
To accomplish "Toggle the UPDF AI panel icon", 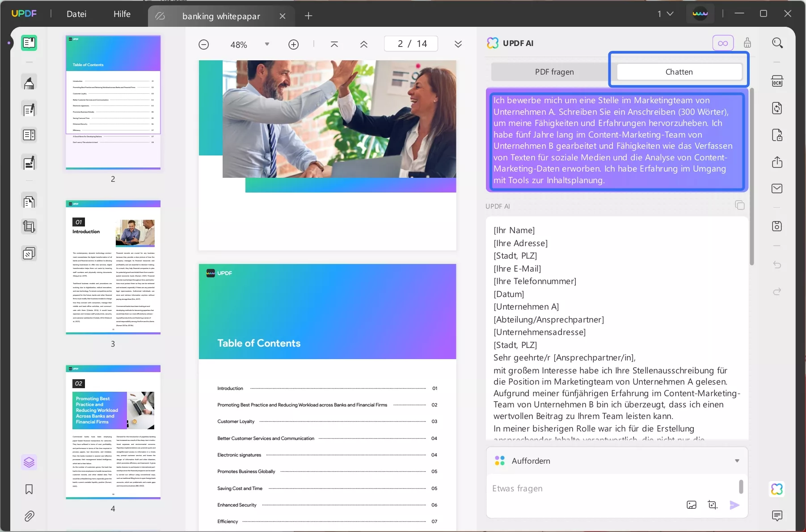I will click(x=777, y=489).
